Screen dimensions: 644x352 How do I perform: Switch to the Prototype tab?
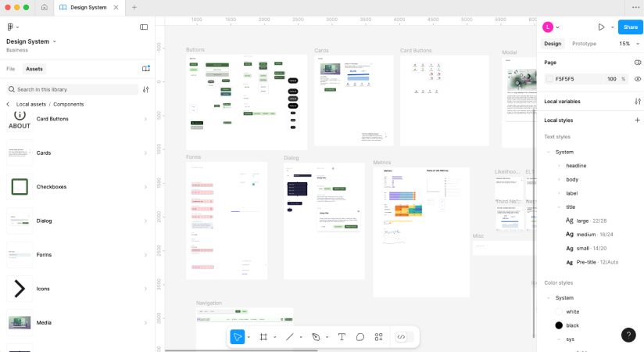[x=584, y=44]
